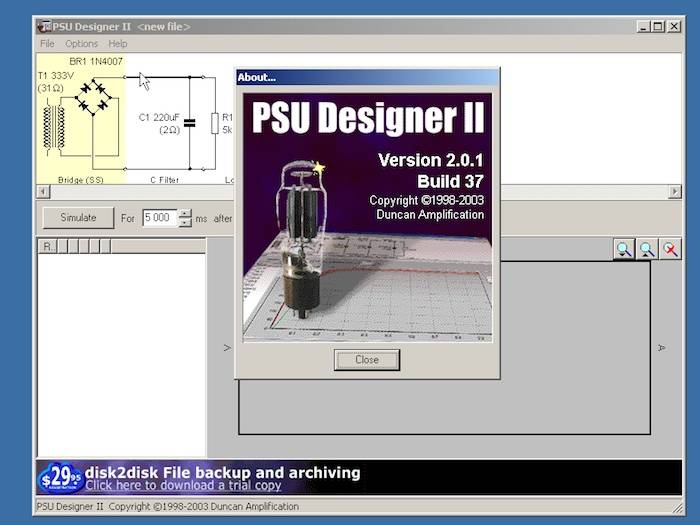Click the Simulate button
The image size is (700, 525).
point(79,218)
